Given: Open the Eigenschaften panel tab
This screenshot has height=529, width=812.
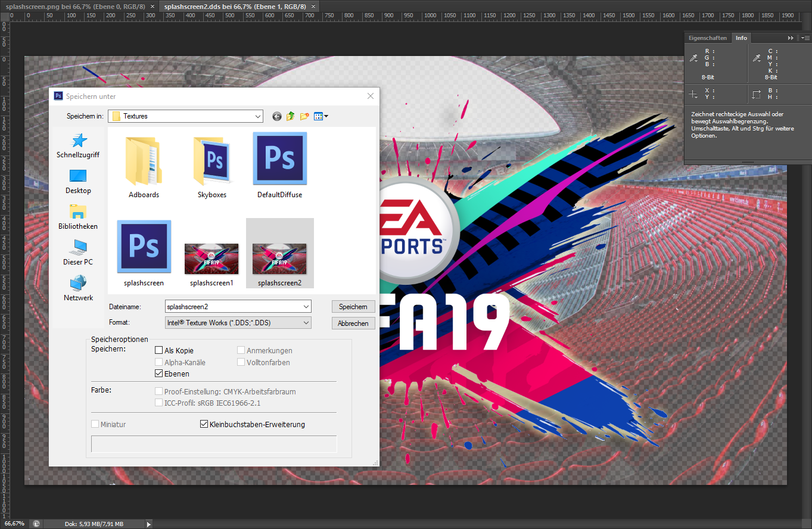Looking at the screenshot, I should pyautogui.click(x=708, y=38).
